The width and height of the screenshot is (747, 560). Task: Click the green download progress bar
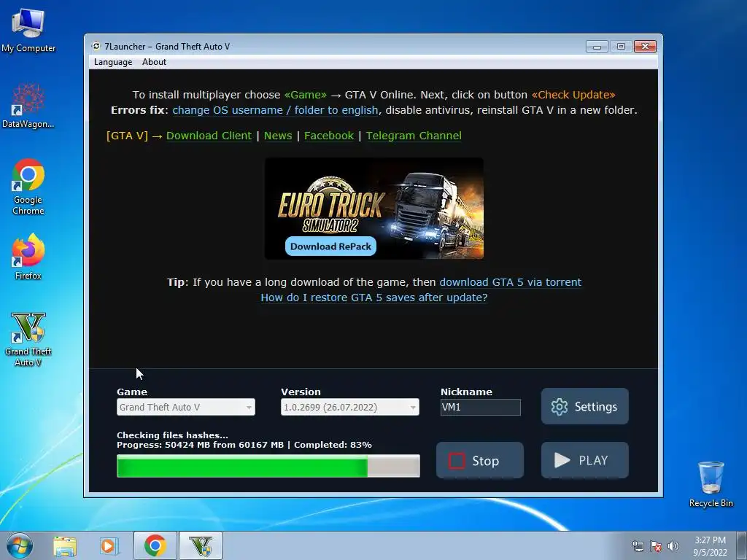click(268, 466)
